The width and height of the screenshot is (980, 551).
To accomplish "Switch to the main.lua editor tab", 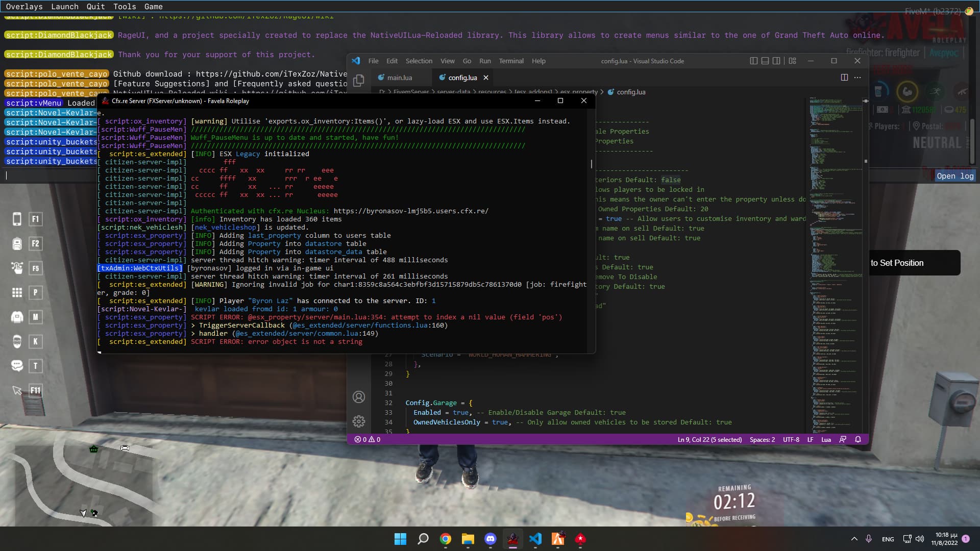I will pyautogui.click(x=399, y=78).
